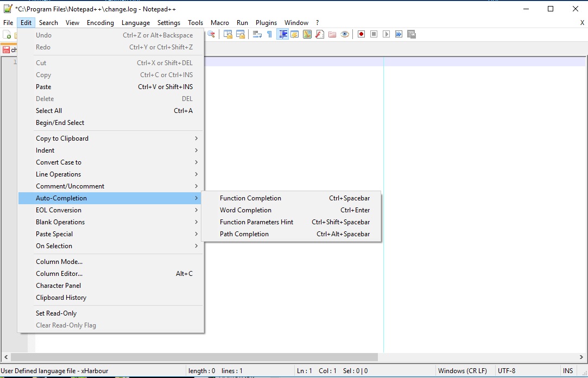Open Folder as Workspace icon
This screenshot has width=588, height=378.
pyautogui.click(x=332, y=34)
